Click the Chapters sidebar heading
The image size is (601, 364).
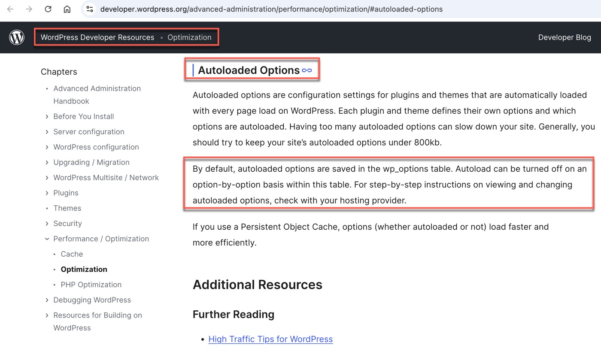pos(59,72)
